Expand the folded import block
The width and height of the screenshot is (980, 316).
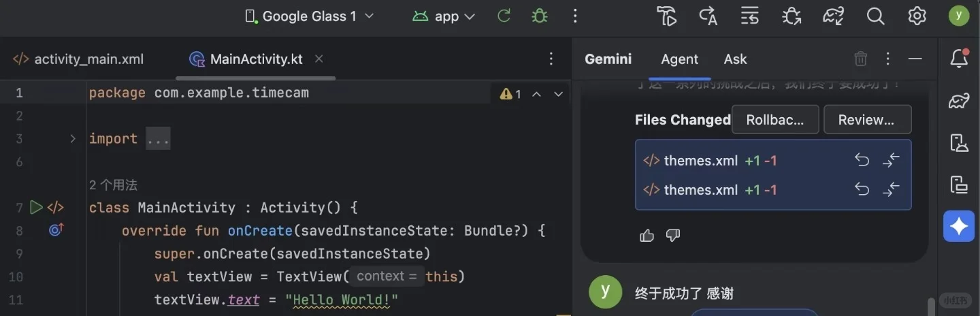tap(73, 139)
